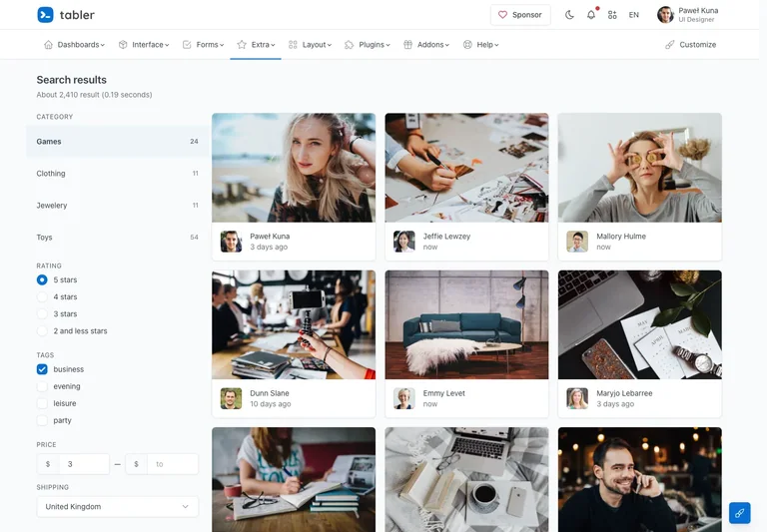Image resolution: width=767 pixels, height=532 pixels.
Task: Click the Extra star icon
Action: (x=242, y=45)
